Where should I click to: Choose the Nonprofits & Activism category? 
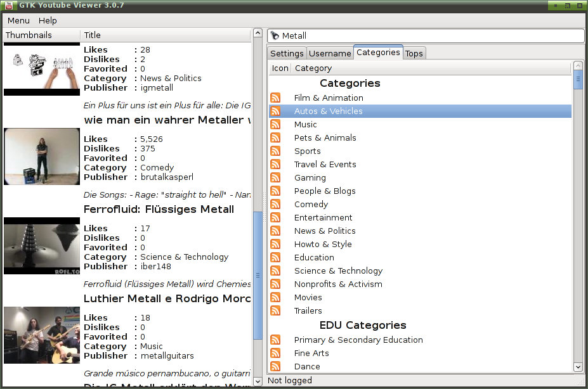click(338, 284)
